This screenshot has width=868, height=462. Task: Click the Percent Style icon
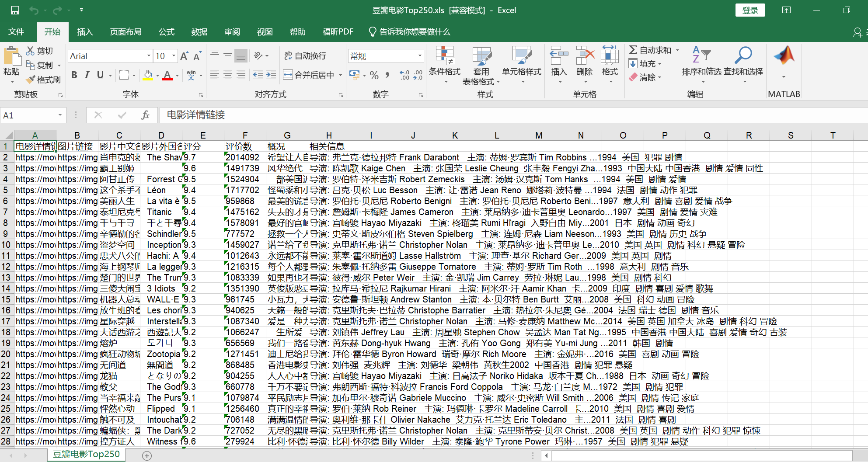(x=374, y=75)
